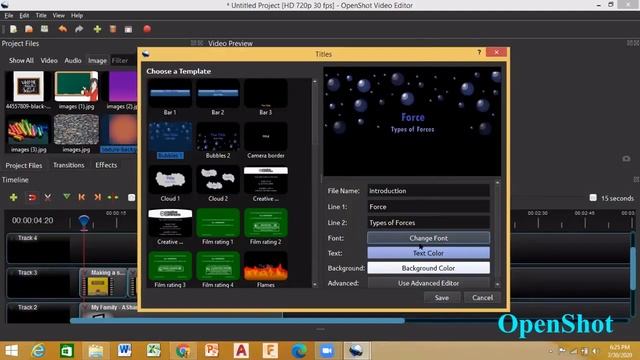Jump to next marker icon
640x360 pixels.
[x=97, y=197]
